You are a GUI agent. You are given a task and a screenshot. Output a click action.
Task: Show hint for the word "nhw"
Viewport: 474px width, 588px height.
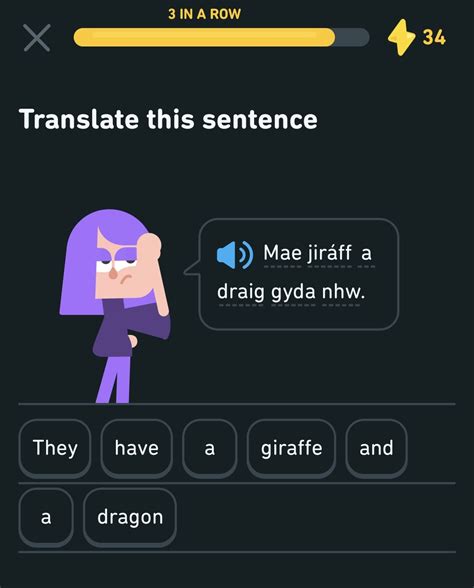[343, 292]
